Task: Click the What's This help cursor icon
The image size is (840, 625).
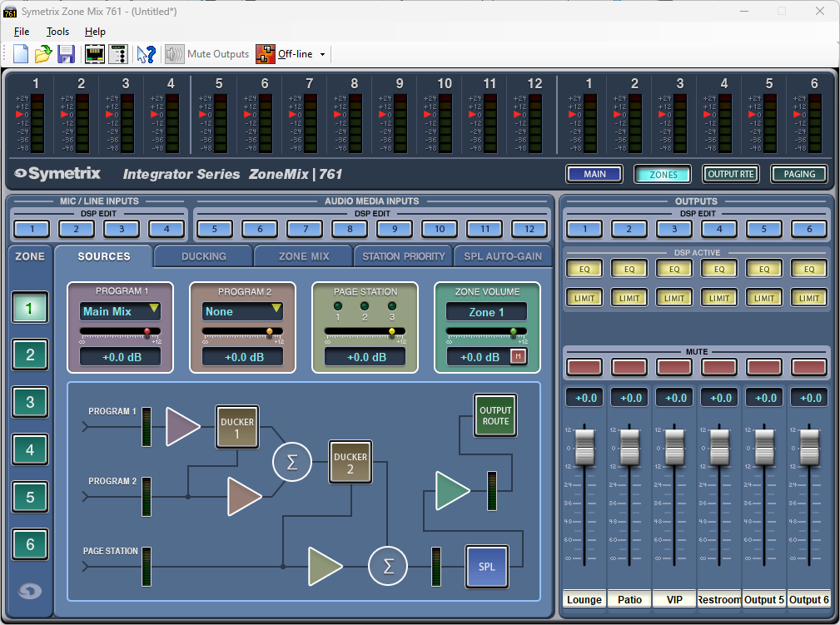Action: pyautogui.click(x=147, y=54)
